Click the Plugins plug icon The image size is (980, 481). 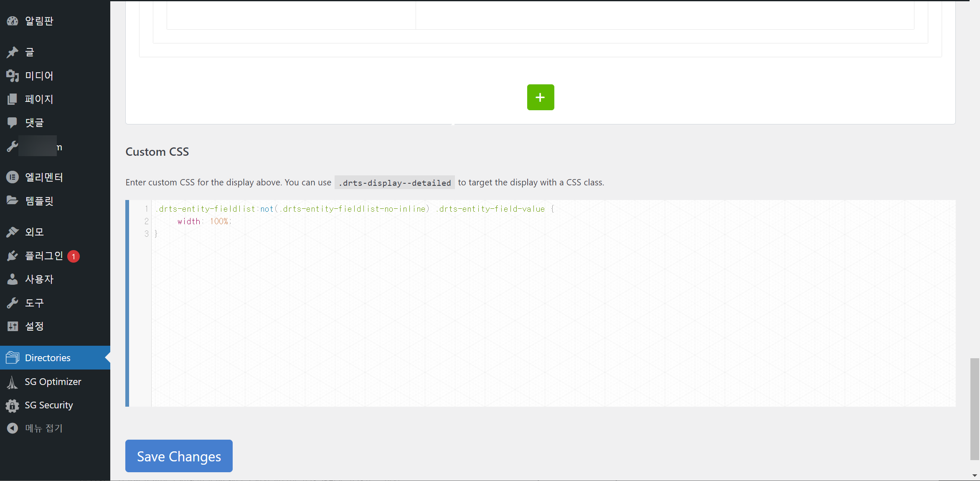pos(13,256)
